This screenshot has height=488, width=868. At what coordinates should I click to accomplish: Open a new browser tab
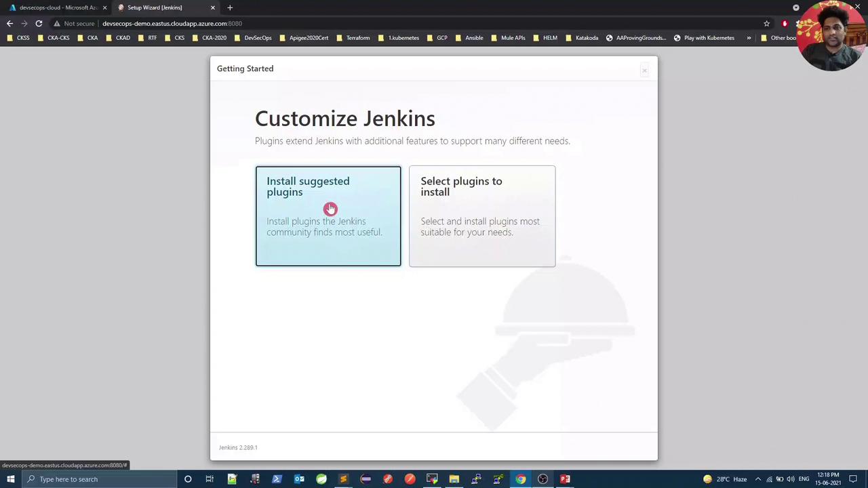coord(230,7)
